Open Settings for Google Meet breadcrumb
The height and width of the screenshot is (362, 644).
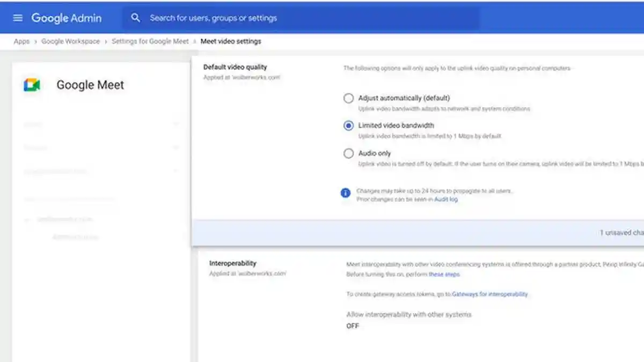tap(150, 41)
